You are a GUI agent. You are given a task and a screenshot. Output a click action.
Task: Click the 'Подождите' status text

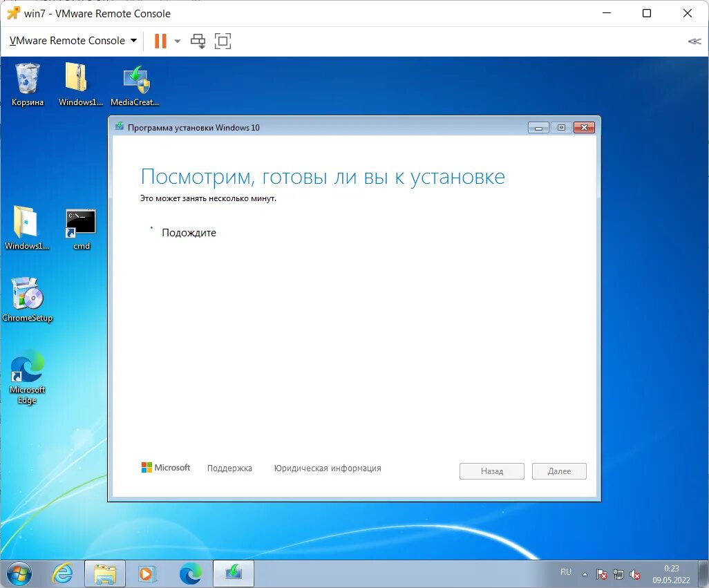pyautogui.click(x=189, y=233)
